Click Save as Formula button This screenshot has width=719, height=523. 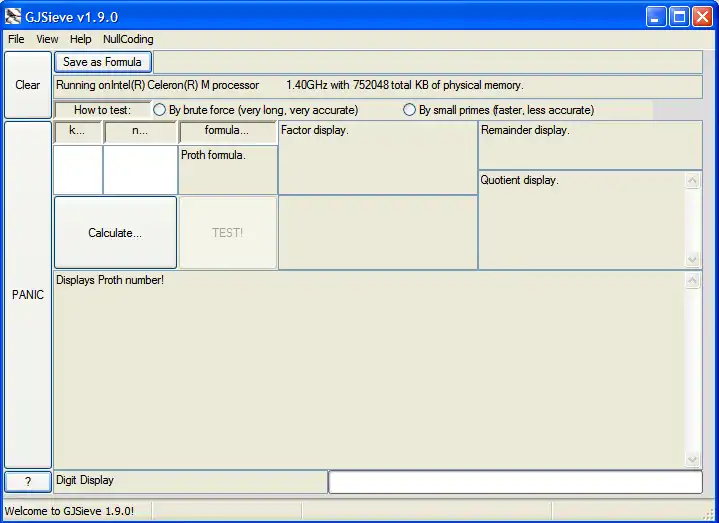coord(103,62)
